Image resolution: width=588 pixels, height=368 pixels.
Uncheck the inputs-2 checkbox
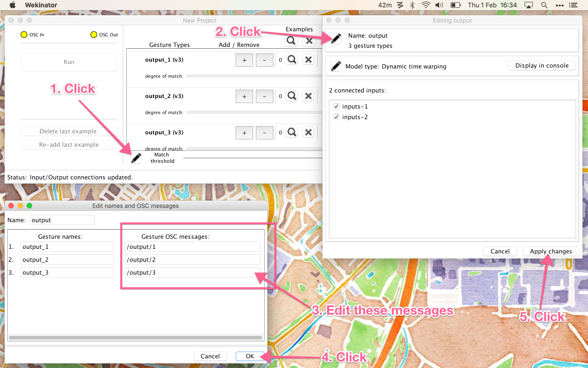click(x=336, y=117)
